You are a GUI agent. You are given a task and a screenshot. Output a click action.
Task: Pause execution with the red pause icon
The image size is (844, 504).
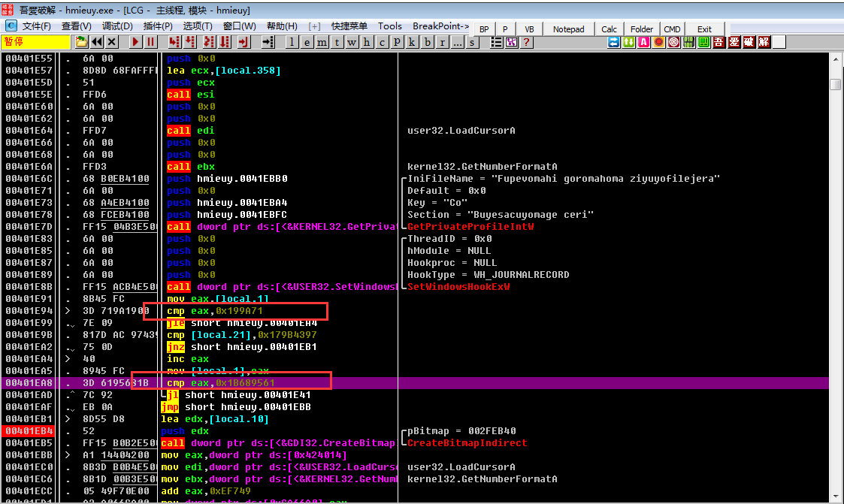click(x=151, y=42)
